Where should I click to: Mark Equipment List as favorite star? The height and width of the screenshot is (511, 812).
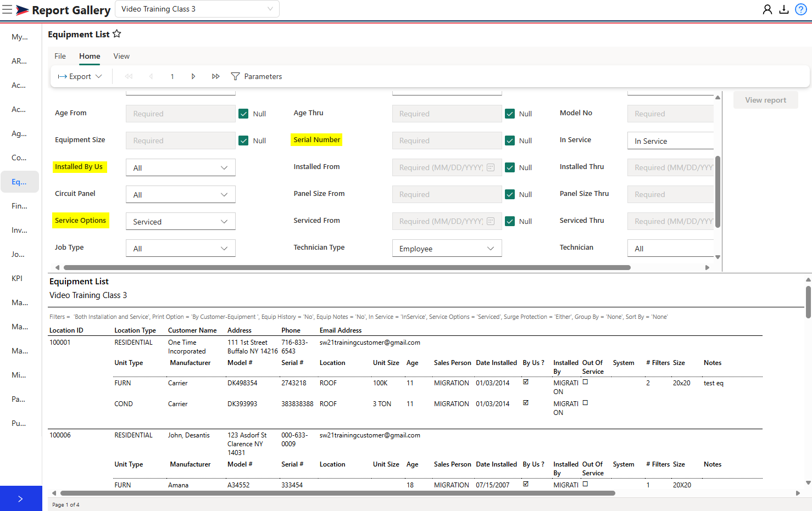pyautogui.click(x=116, y=33)
